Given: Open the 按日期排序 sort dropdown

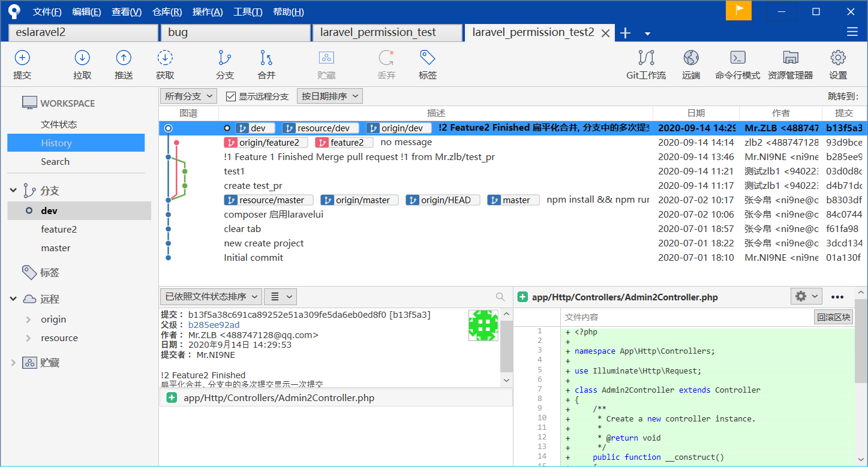Looking at the screenshot, I should tap(329, 97).
